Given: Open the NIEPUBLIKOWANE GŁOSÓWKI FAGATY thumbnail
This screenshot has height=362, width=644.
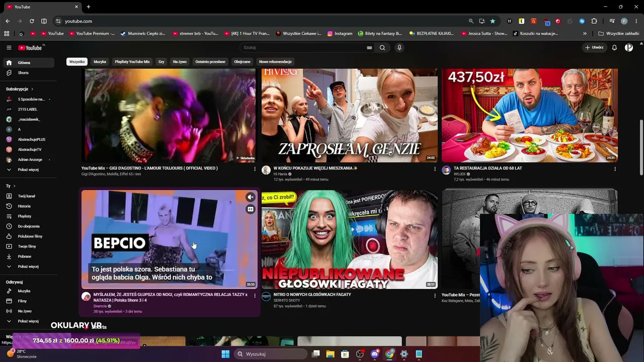Looking at the screenshot, I should pyautogui.click(x=349, y=239).
